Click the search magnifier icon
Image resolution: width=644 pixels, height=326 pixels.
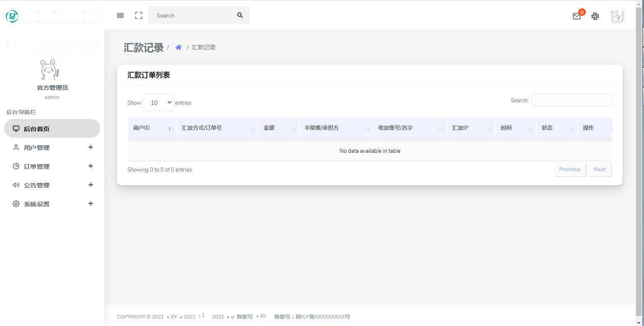(240, 15)
